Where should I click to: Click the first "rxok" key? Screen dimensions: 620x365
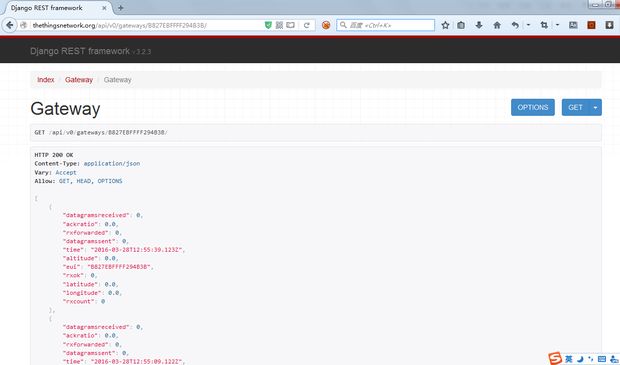coord(73,275)
